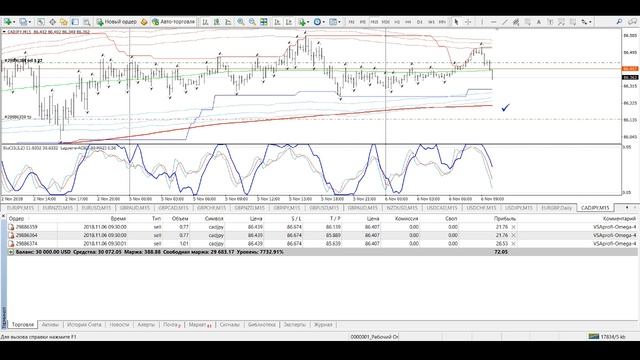Screen dimensions: 640x360
Task: Select the M1 timeframe button
Action: pos(351,22)
